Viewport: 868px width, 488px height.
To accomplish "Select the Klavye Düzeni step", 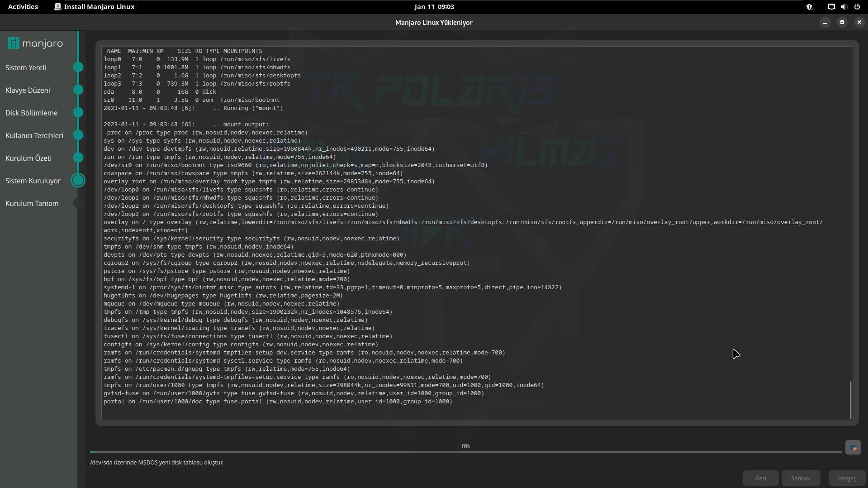I will [28, 90].
